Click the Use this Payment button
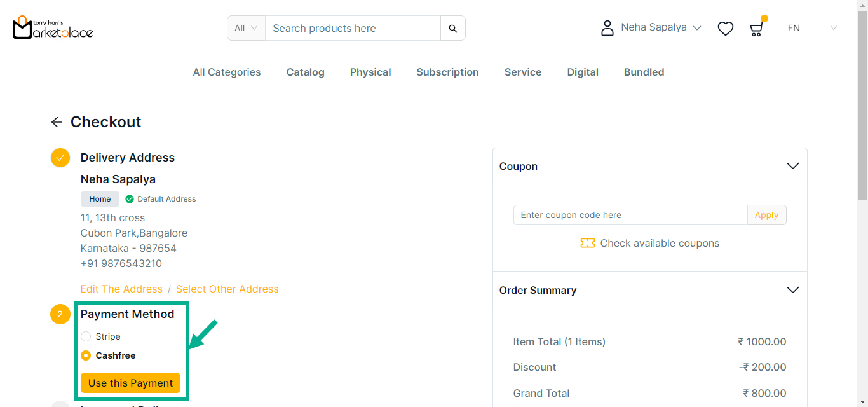 [x=130, y=383]
